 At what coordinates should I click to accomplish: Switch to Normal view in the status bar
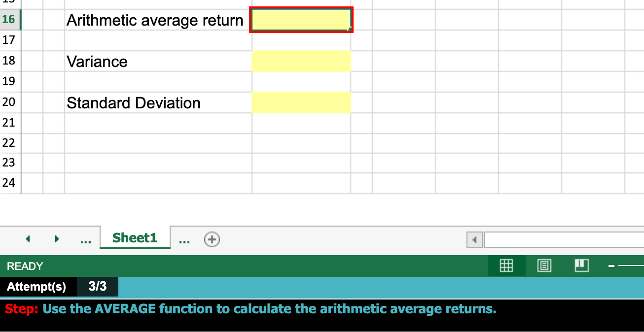[506, 266]
